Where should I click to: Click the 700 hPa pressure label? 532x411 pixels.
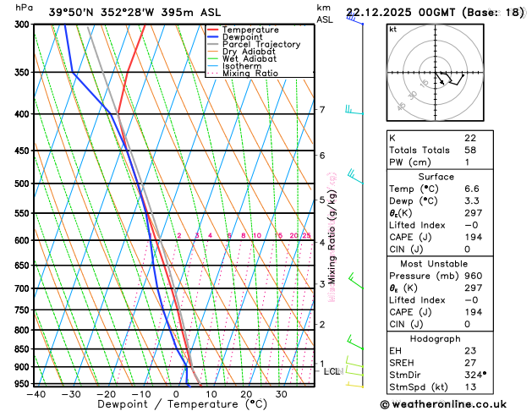point(24,288)
